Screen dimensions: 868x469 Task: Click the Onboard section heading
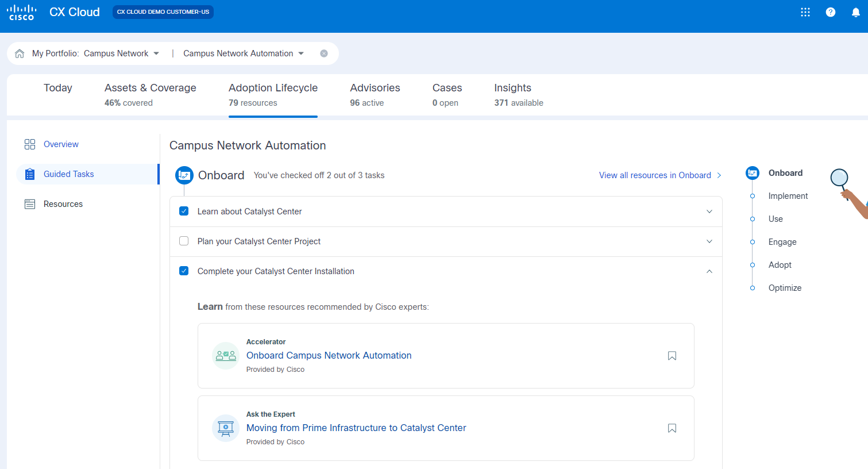click(221, 175)
